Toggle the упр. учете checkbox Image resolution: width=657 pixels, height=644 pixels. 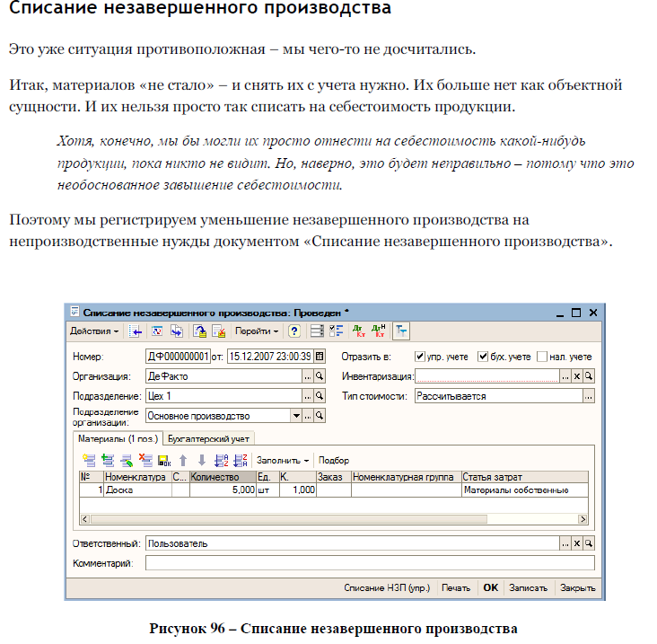click(x=419, y=357)
